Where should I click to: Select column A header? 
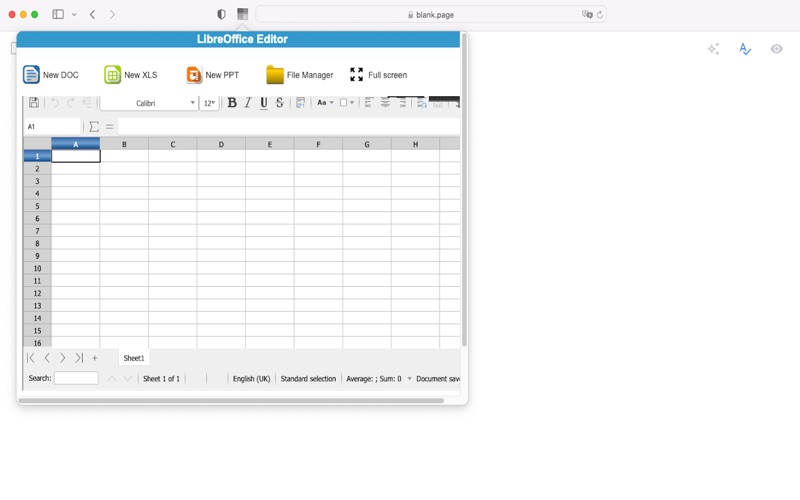click(x=76, y=144)
